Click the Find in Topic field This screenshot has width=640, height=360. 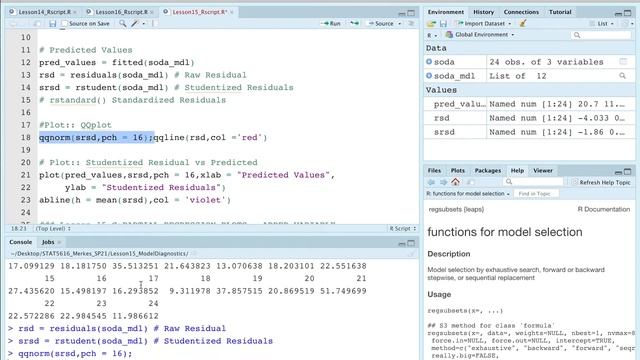[536, 193]
